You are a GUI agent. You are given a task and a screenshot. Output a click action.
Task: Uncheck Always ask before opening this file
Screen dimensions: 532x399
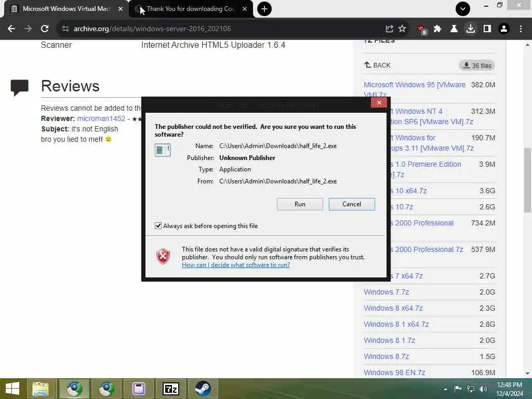pyautogui.click(x=158, y=226)
